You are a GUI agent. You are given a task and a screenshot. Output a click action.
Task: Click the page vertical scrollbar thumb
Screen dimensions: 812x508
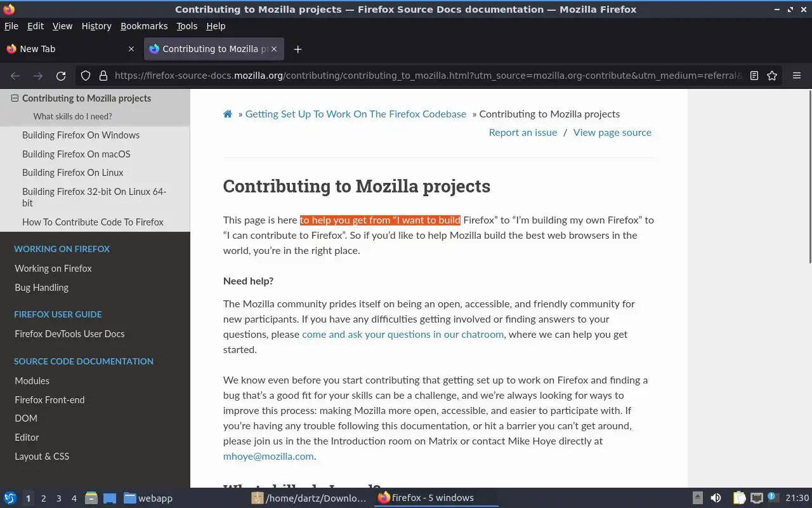coord(809,177)
